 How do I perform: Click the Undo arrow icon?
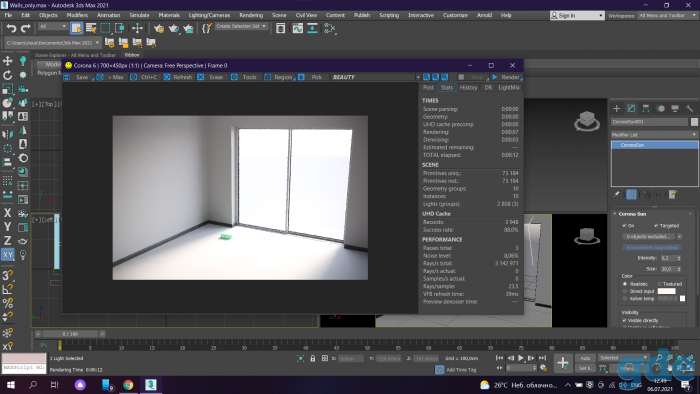(x=11, y=28)
